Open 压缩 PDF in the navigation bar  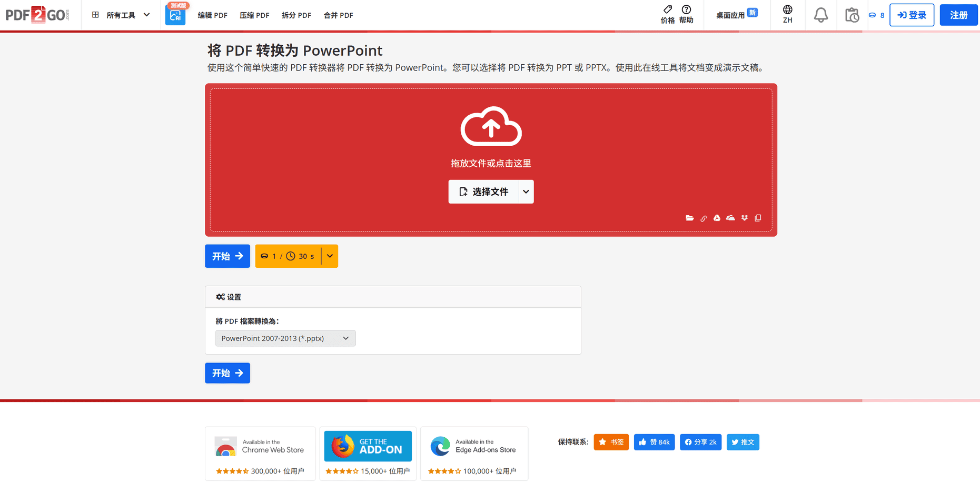254,15
